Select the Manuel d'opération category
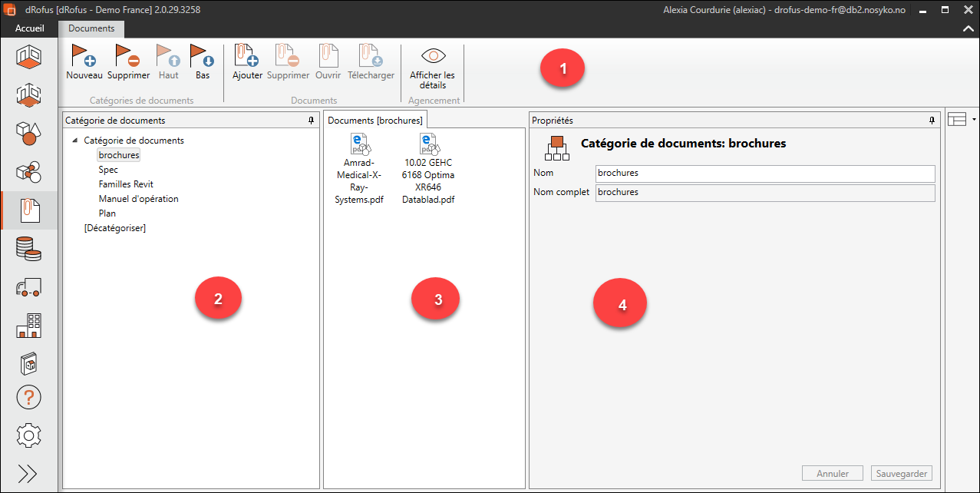The height and width of the screenshot is (493, 980). tap(138, 199)
